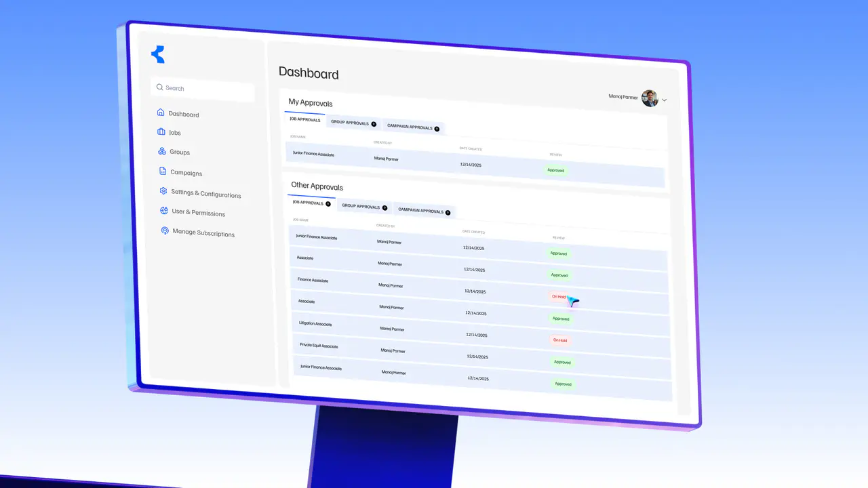Viewport: 868px width, 488px height.
Task: Click Junior Finance Associate in My Approvals
Action: coord(313,154)
